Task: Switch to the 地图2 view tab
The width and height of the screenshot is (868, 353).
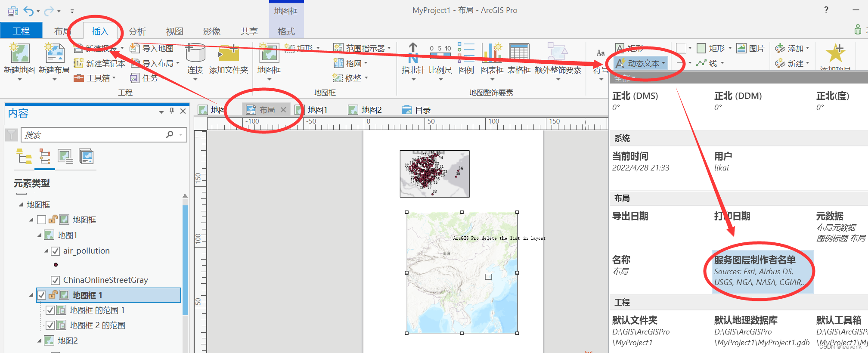Action: (365, 110)
